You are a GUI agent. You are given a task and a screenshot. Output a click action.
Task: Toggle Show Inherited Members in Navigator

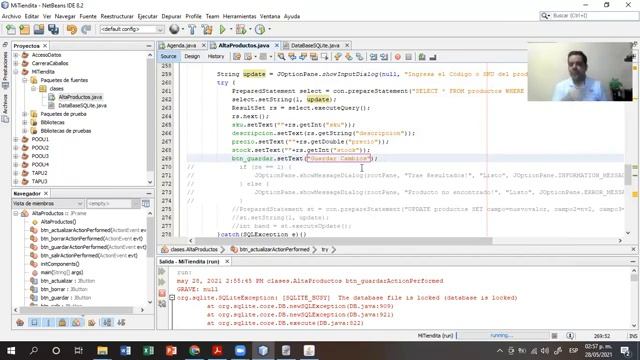click(20, 322)
